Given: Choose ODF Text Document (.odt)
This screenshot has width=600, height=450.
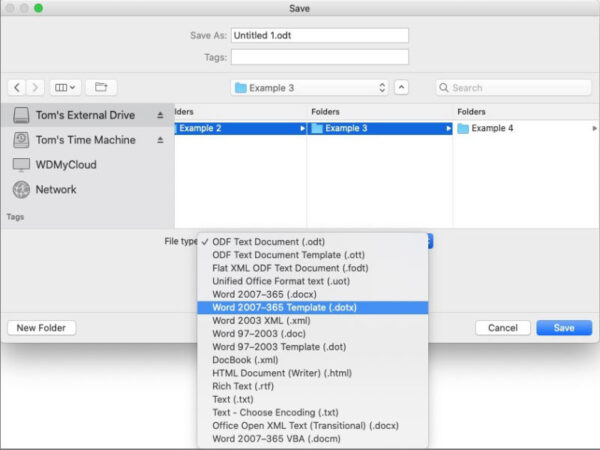Looking at the screenshot, I should [313, 242].
